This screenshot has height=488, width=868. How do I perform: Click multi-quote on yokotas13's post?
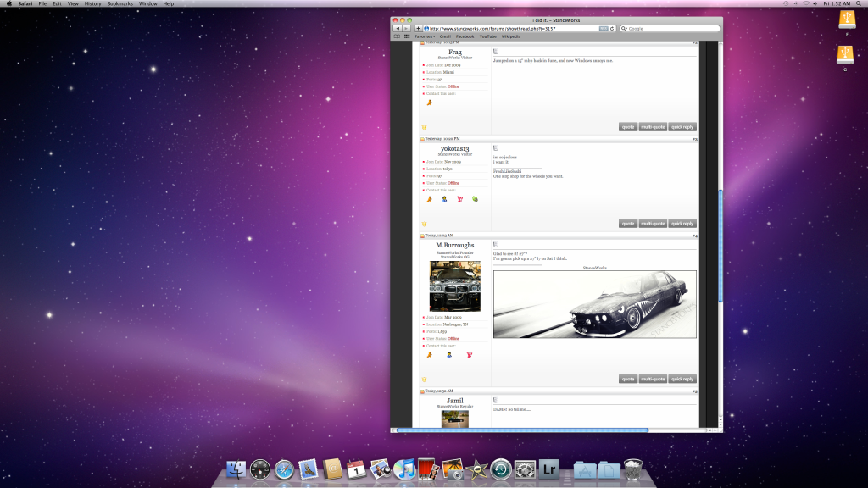click(653, 224)
